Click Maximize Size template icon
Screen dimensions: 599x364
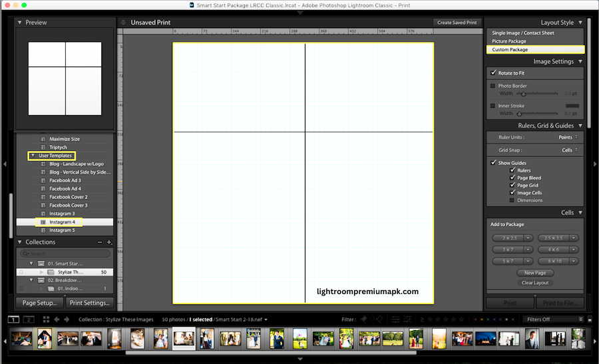[x=43, y=139]
